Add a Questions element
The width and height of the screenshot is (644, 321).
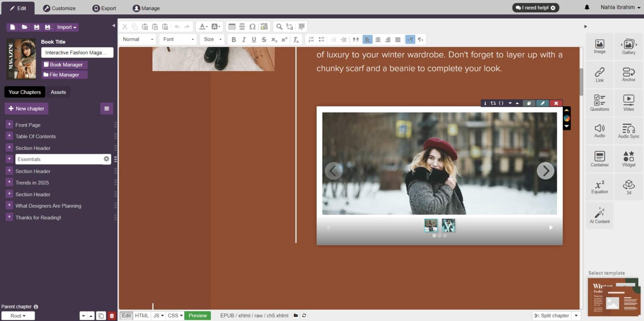[x=599, y=102]
